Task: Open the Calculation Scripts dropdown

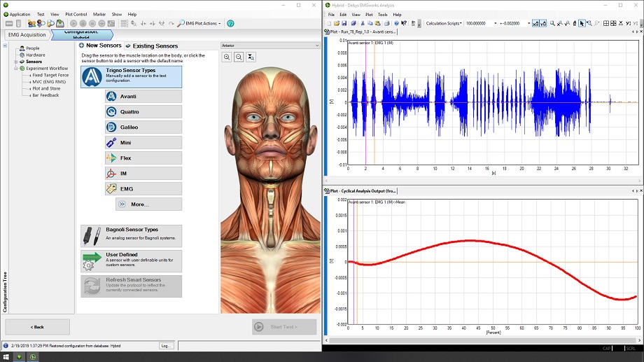Action: tap(444, 23)
